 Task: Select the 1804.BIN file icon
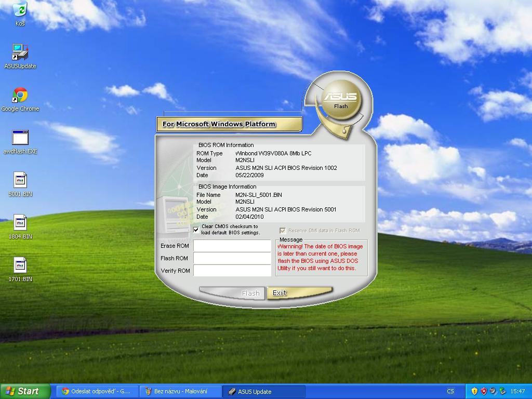(x=20, y=227)
